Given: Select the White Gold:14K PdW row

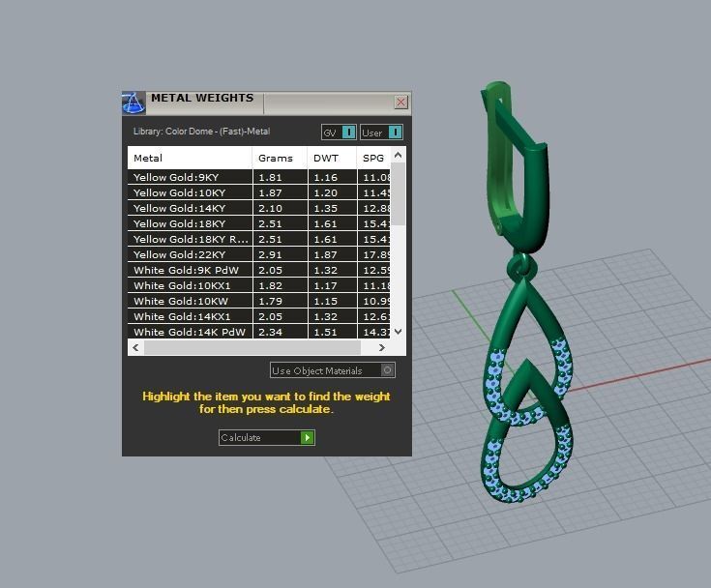Looking at the screenshot, I should pos(259,332).
